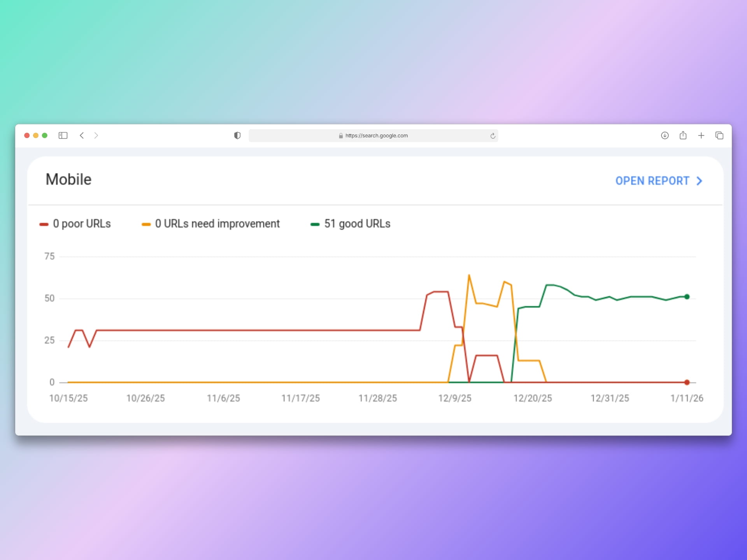Viewport: 747px width, 560px height.
Task: Click the red endpoint dot on chart
Action: coord(687,382)
